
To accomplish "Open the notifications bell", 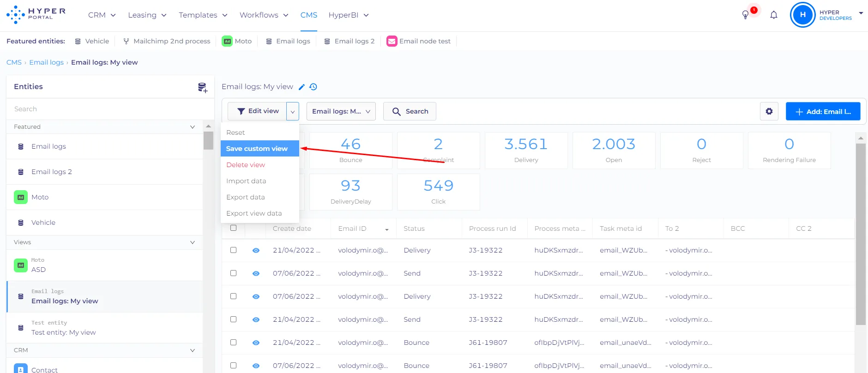I will click(774, 15).
